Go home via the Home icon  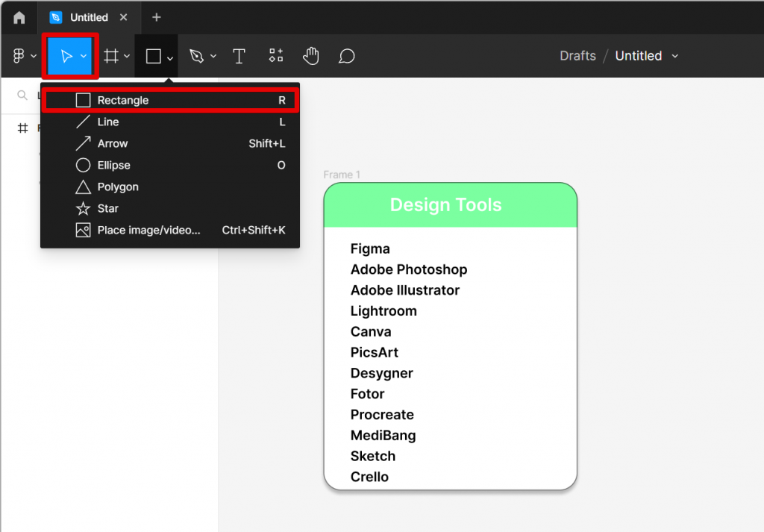(x=17, y=17)
